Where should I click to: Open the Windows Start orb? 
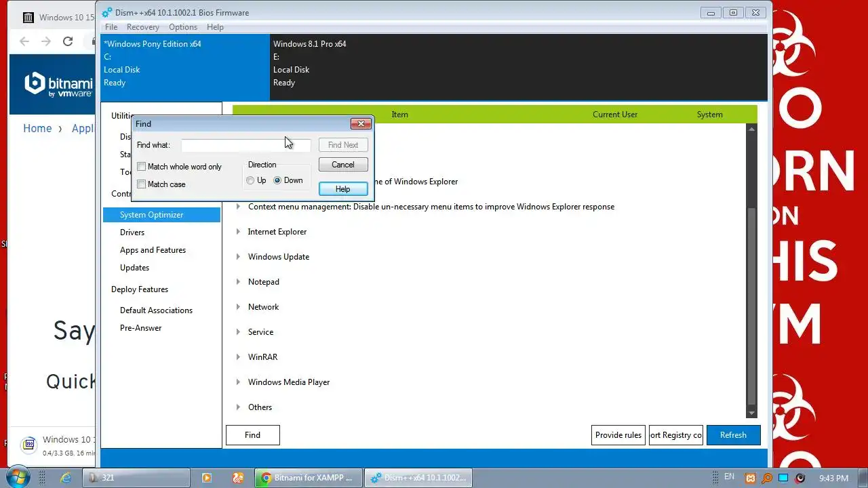pyautogui.click(x=16, y=477)
